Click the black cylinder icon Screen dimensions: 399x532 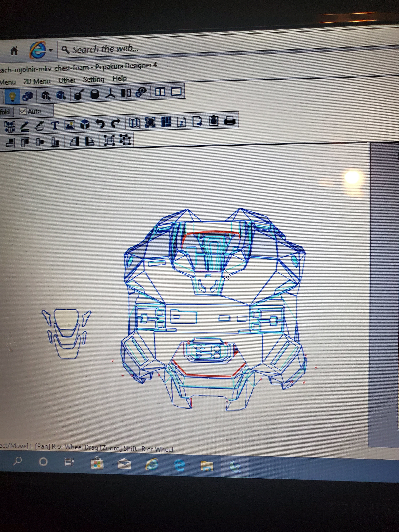(94, 94)
